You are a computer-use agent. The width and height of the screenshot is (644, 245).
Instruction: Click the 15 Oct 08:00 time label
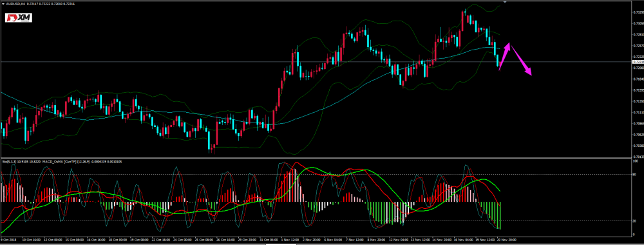[x=74, y=240]
